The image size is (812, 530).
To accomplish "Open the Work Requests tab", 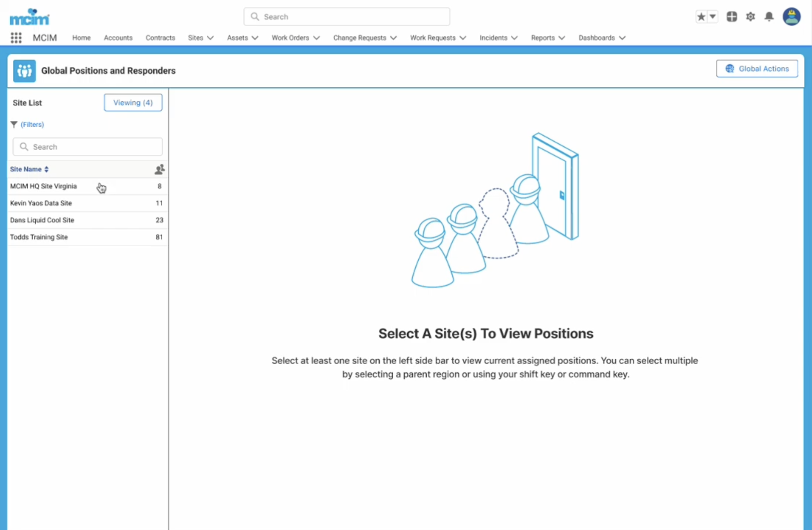I will click(x=433, y=38).
